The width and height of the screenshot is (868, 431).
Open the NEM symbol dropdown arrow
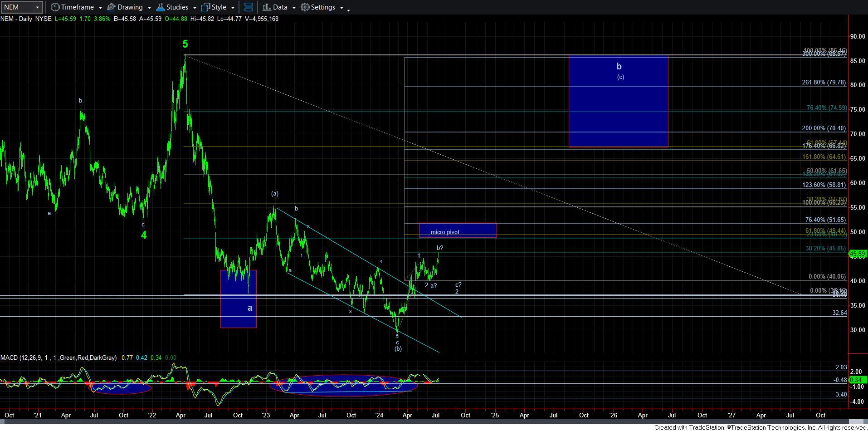point(37,7)
